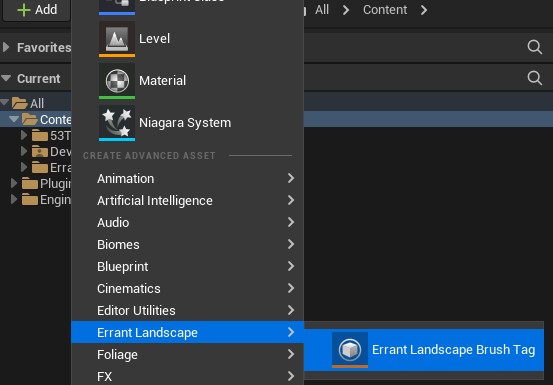Open the Audio submenu
Viewport: 553px width, 385px height.
pos(188,222)
